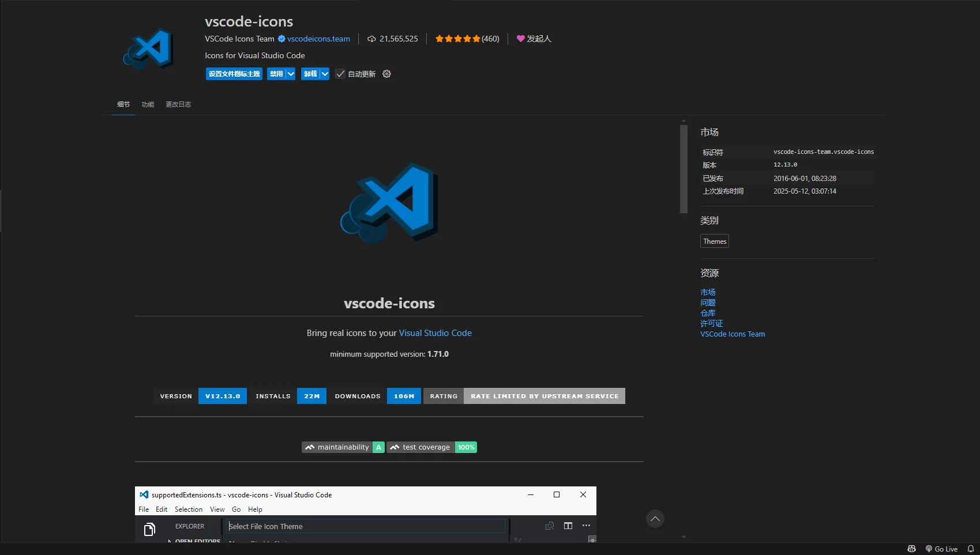Click 'minimum supported version: 1.71.0' text
Viewport: 980px width, 555px height.
pos(389,354)
